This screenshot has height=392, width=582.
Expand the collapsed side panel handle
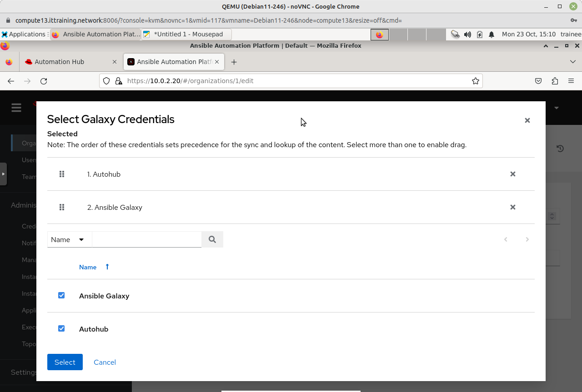[3, 174]
